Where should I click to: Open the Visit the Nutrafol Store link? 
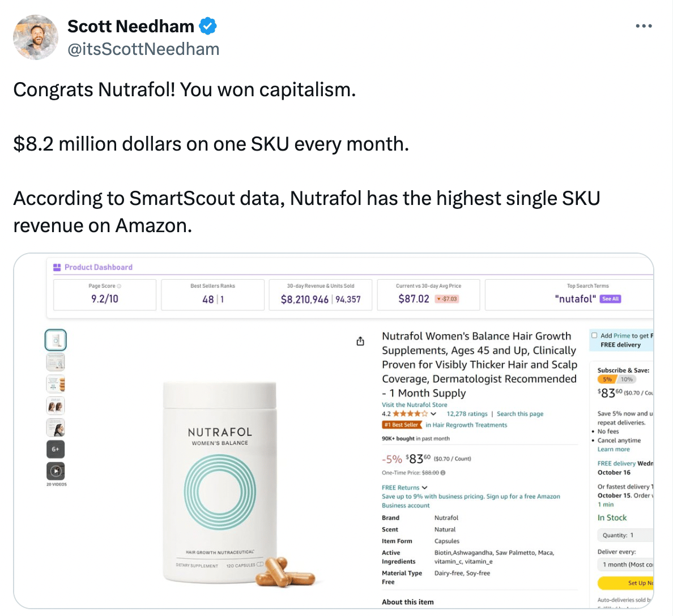click(415, 404)
